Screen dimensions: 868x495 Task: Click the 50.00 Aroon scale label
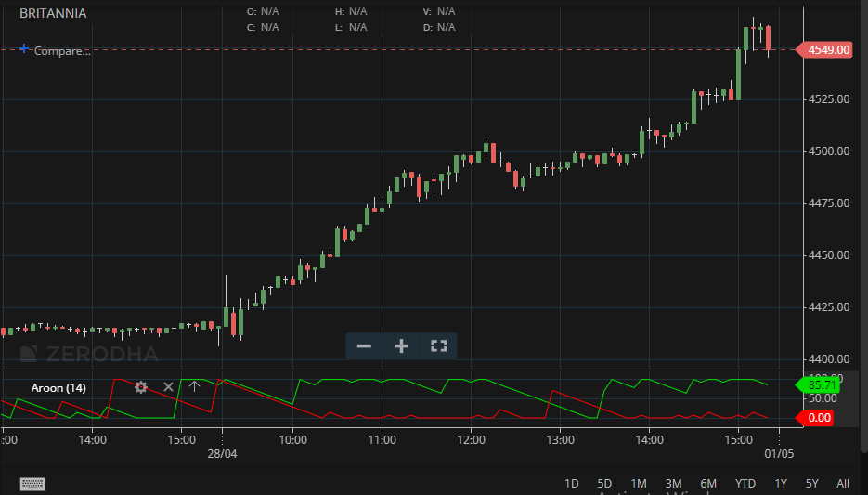click(823, 398)
